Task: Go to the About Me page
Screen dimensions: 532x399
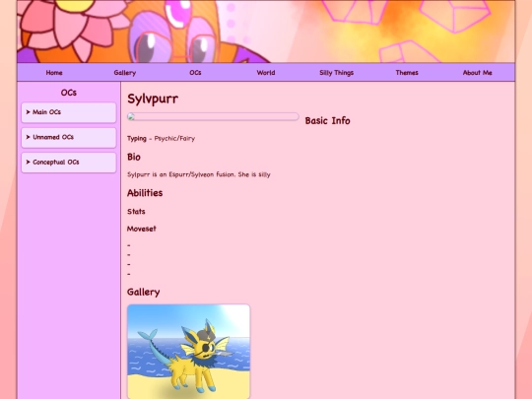Action: coord(478,73)
